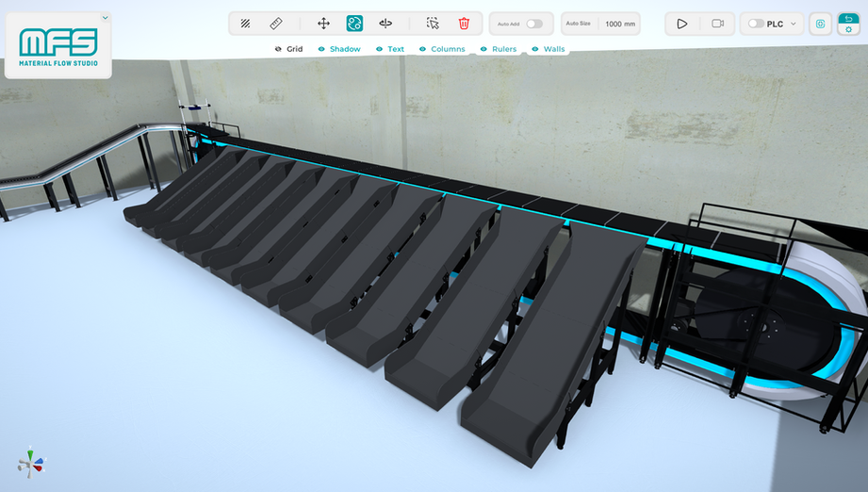Open settings with the gear icon
The width and height of the screenshot is (868, 492).
click(848, 29)
